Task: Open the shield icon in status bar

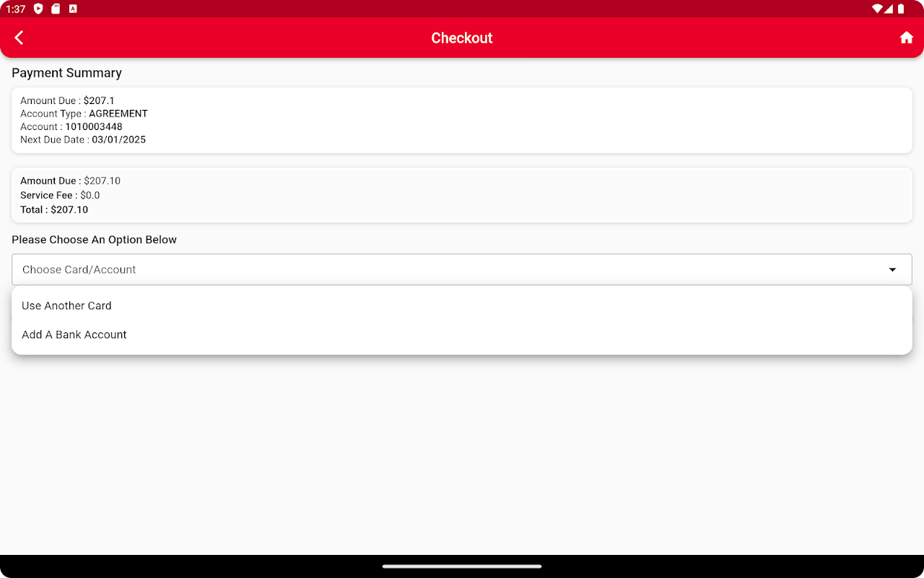Action: click(38, 9)
